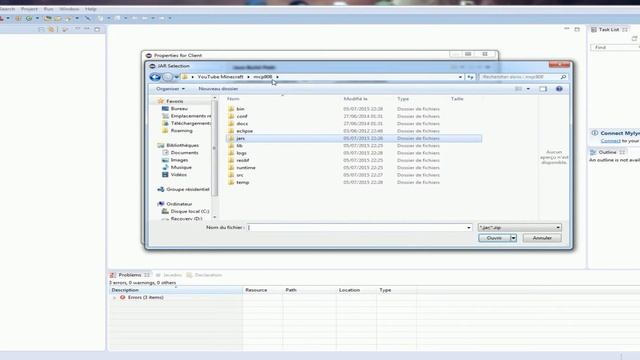640x360 pixels.
Task: Sort files by the Taille column
Action: 457,99
